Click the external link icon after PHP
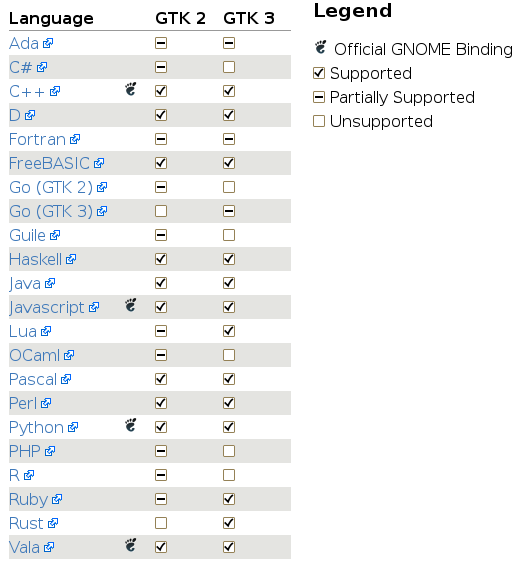This screenshot has width=520, height=564. click(x=50, y=451)
